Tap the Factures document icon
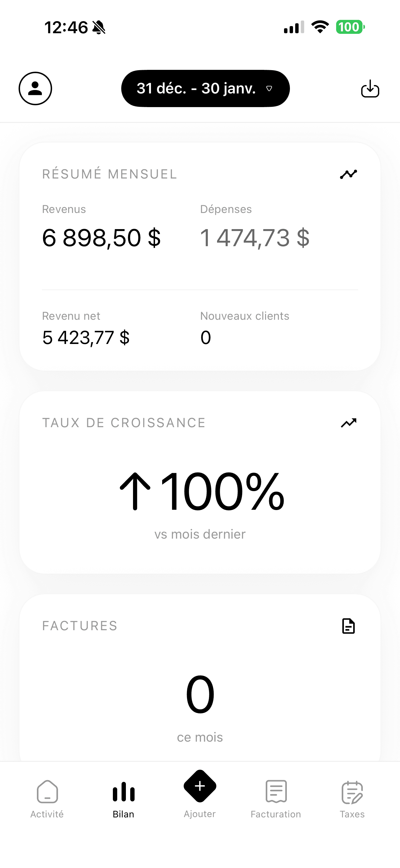The width and height of the screenshot is (400, 868). 348,626
